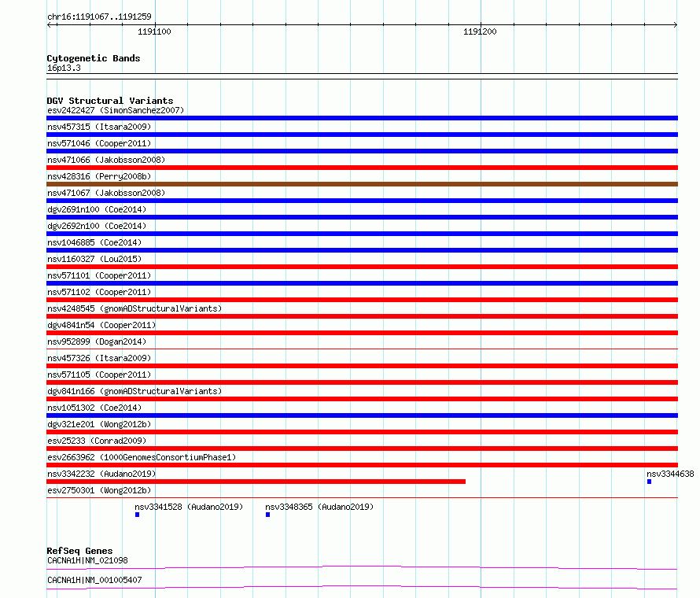Image resolution: width=700 pixels, height=598 pixels.
Task: Select dgv321e201 (Wong2012b) label
Action: 99,424
